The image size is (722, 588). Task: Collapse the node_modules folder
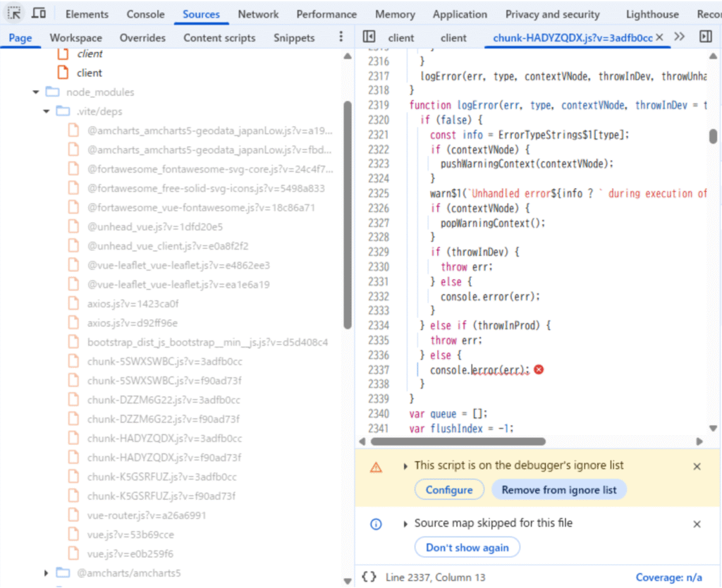coord(36,92)
